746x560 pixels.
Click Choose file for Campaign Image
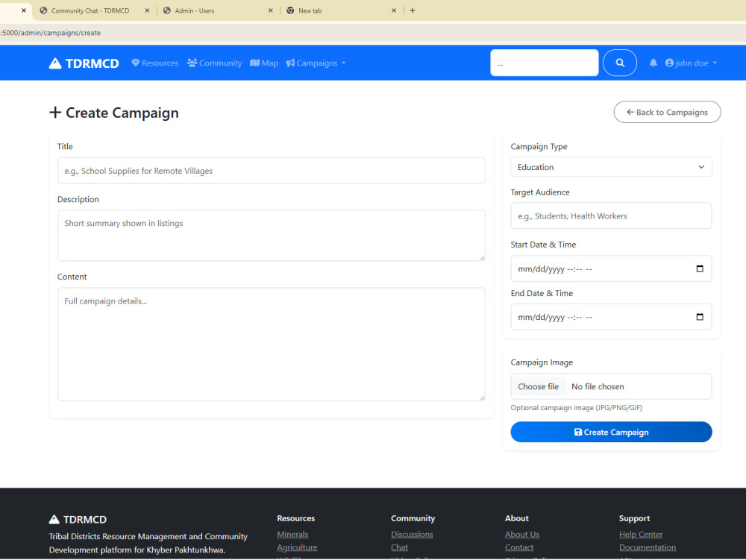point(538,386)
